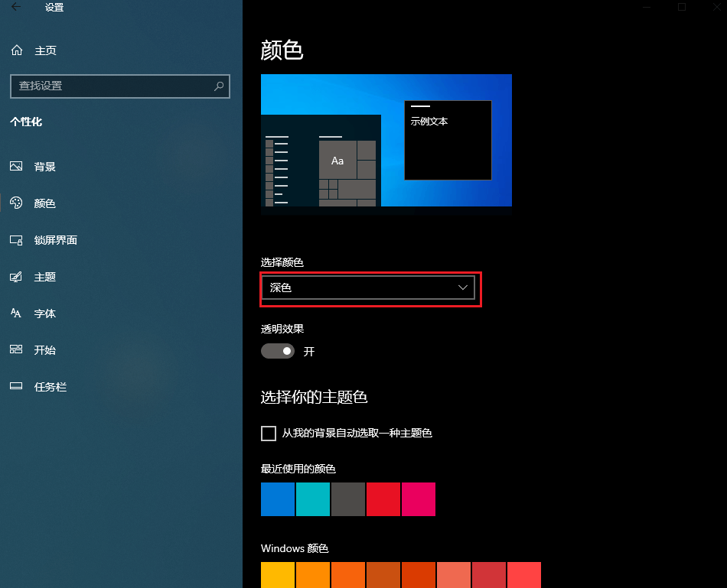Click the 示例文本 preview thumbnail
Viewport: 727px width, 588px height.
448,139
